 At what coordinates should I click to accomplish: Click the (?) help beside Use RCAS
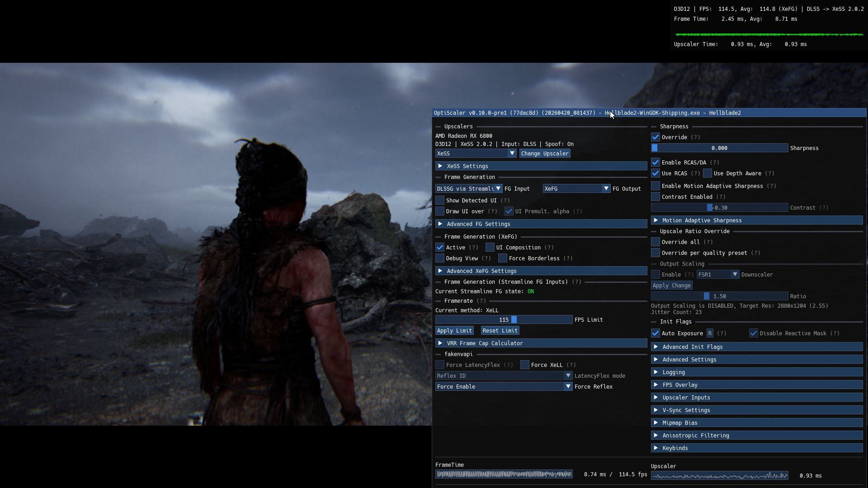point(695,174)
